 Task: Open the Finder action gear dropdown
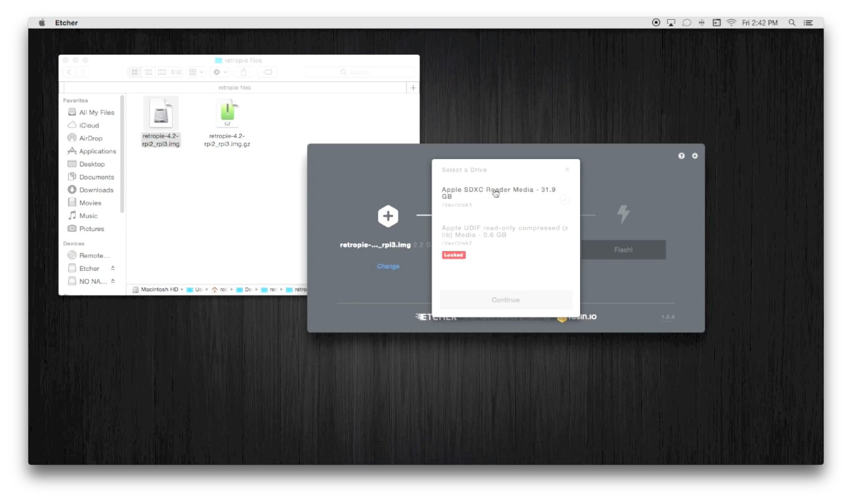[220, 72]
